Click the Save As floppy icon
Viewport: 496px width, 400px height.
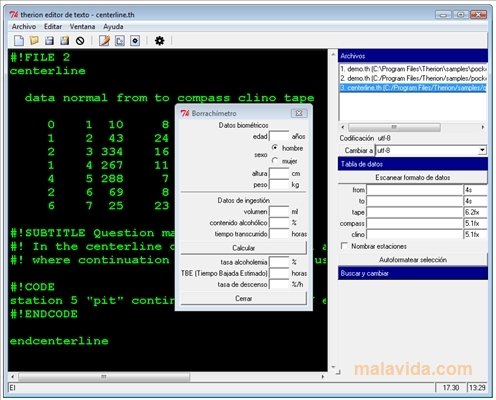65,41
